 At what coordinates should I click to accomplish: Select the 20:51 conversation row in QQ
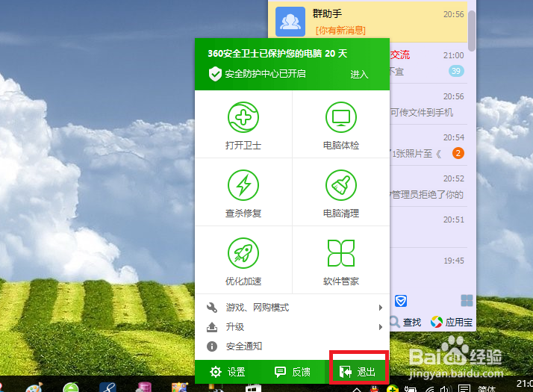tap(428, 228)
